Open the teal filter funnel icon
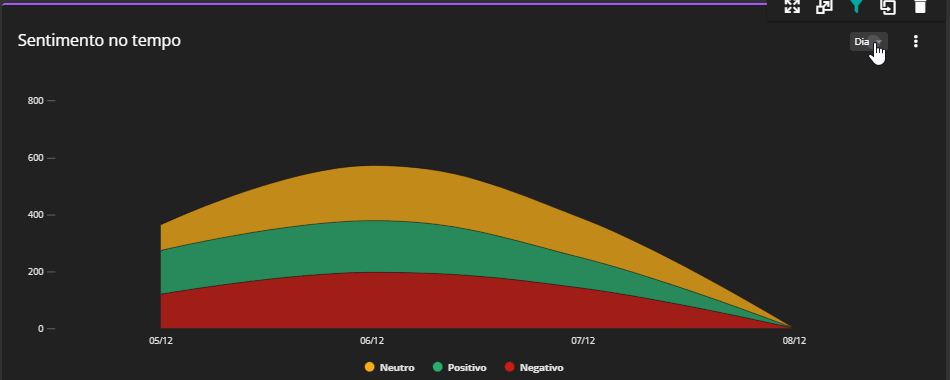Image resolution: width=950 pixels, height=380 pixels. (x=855, y=7)
